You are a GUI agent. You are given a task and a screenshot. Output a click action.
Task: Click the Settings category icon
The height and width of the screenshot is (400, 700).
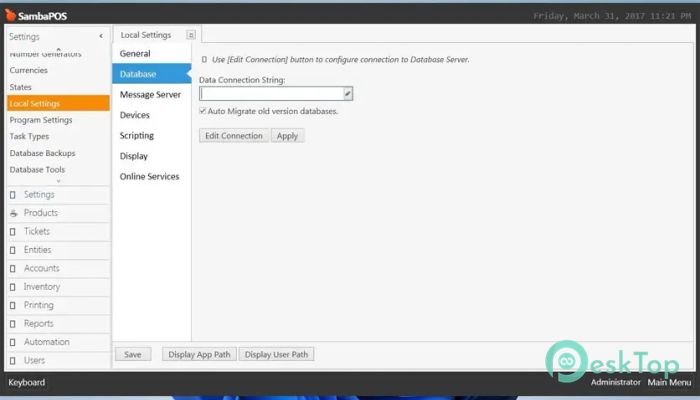pyautogui.click(x=13, y=195)
